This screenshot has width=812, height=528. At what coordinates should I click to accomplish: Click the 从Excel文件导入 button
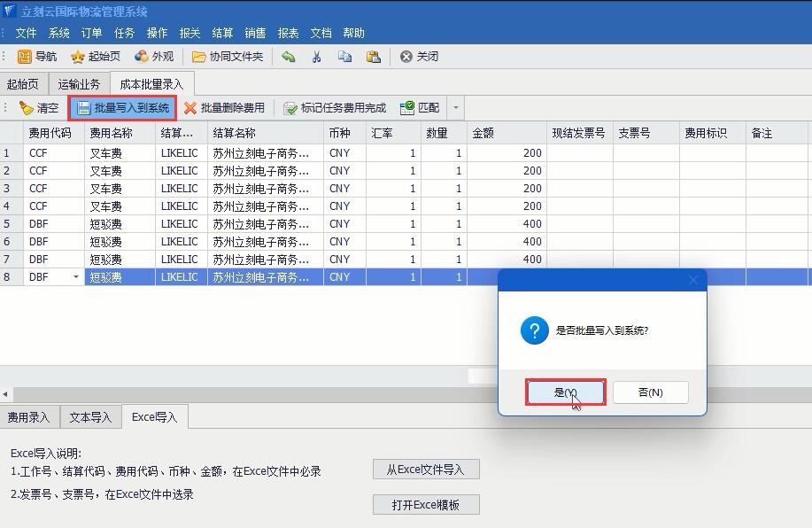click(x=426, y=470)
